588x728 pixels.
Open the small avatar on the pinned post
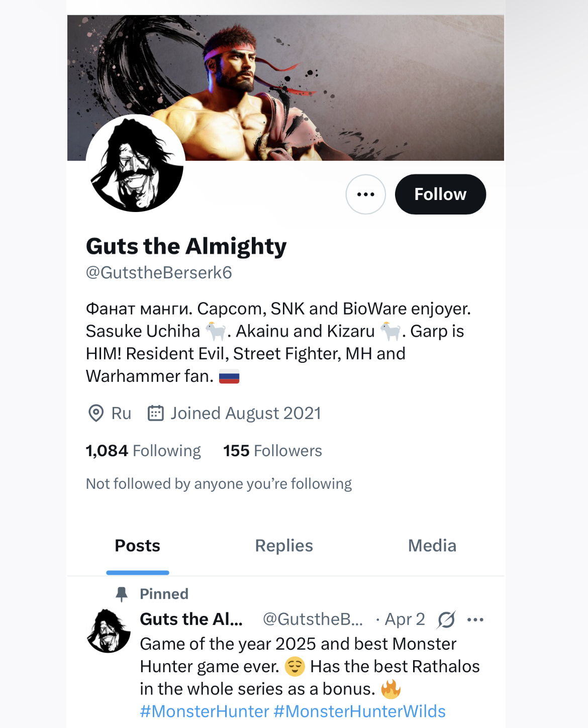click(109, 631)
